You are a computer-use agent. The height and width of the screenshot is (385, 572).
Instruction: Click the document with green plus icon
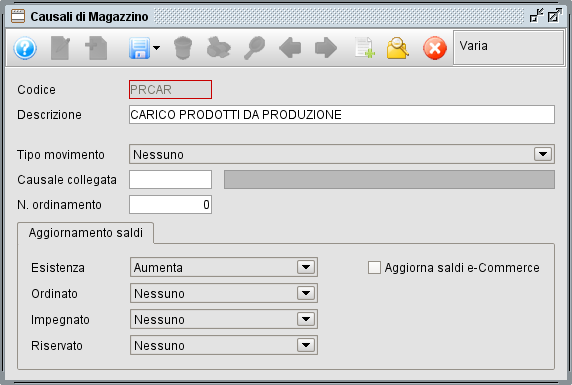click(365, 48)
